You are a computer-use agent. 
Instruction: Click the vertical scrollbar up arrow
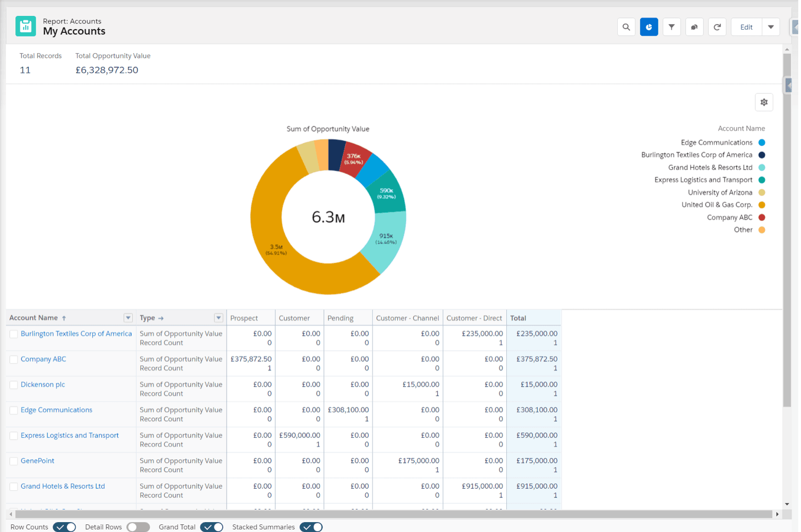tap(787, 50)
